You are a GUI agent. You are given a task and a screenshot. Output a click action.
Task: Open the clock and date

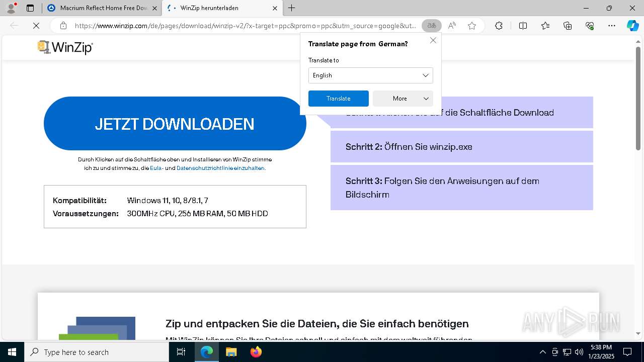(601, 352)
